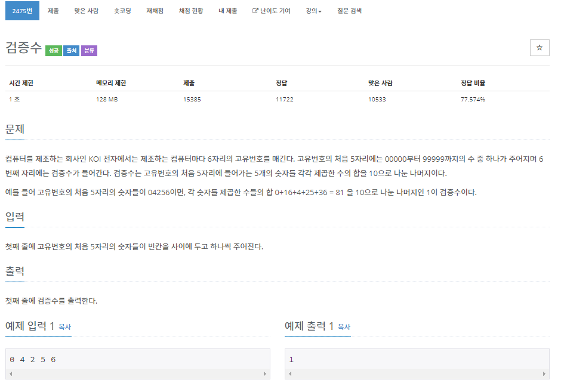Click the solved users value 10533

(x=377, y=100)
